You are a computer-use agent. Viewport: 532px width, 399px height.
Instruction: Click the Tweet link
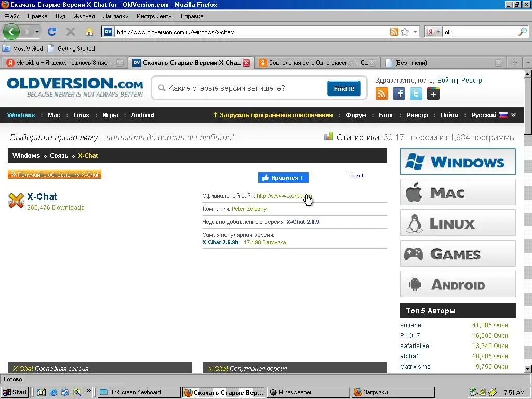click(x=355, y=176)
